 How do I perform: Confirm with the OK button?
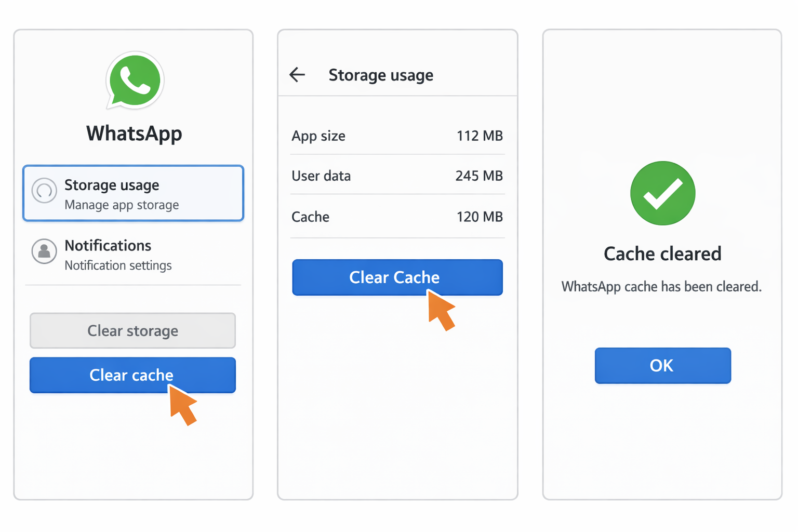coord(662,365)
